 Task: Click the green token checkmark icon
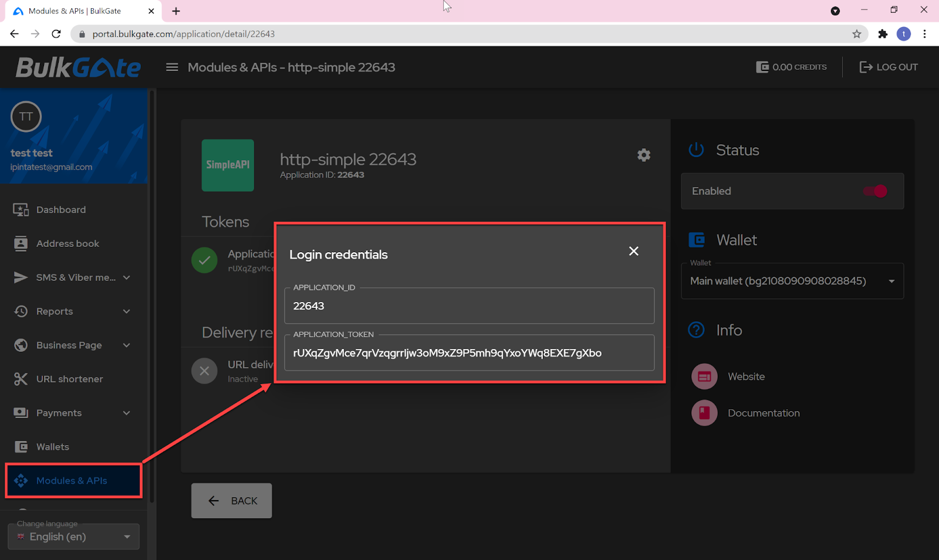point(204,260)
